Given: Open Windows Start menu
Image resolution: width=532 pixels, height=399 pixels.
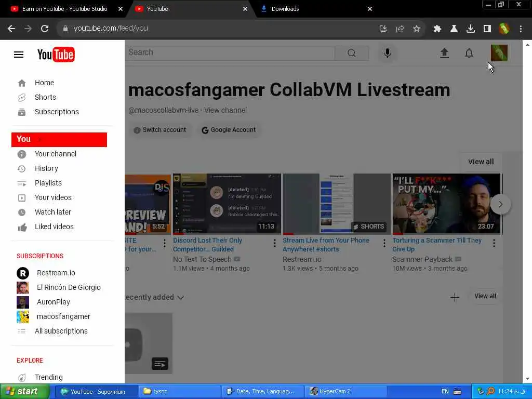Looking at the screenshot, I should (24, 392).
